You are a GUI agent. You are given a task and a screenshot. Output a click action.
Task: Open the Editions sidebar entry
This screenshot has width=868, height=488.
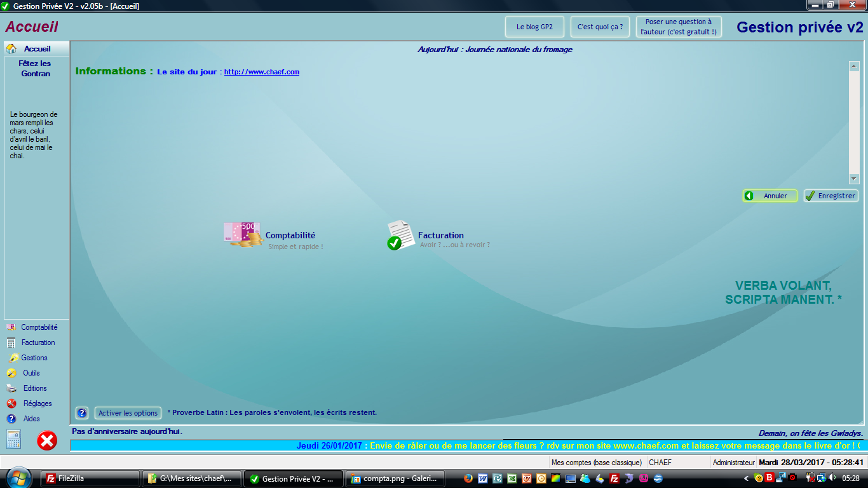click(35, 388)
